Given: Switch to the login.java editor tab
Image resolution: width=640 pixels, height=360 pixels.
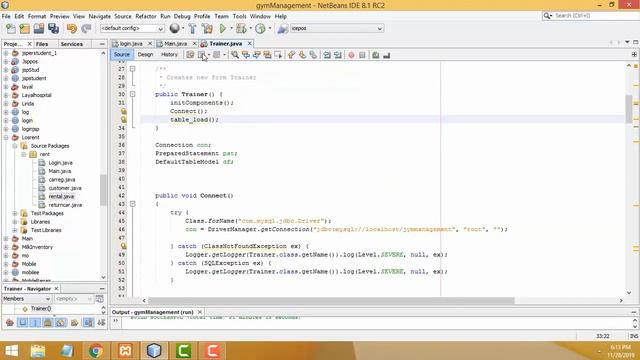Looking at the screenshot, I should click(x=131, y=44).
